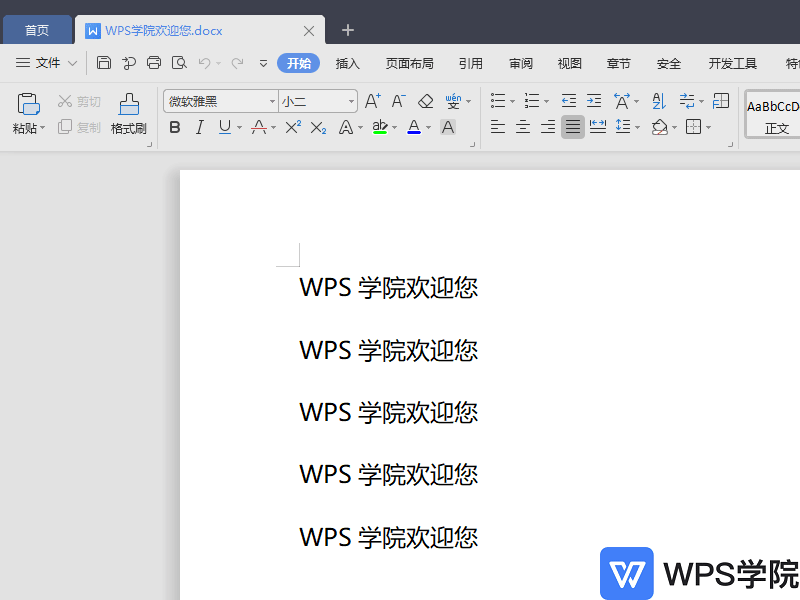Open paragraph dialog launcher corner icon
Screen dimensions: 800x600
pyautogui.click(x=730, y=145)
